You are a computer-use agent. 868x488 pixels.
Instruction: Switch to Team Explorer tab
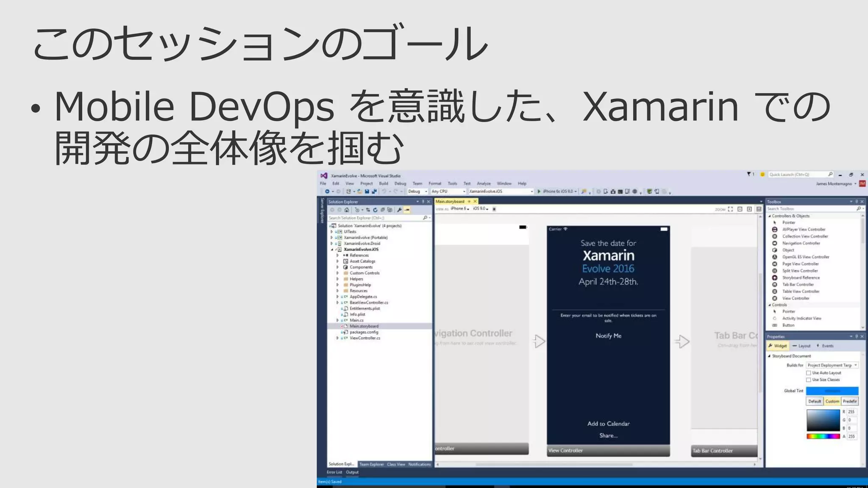[371, 464]
